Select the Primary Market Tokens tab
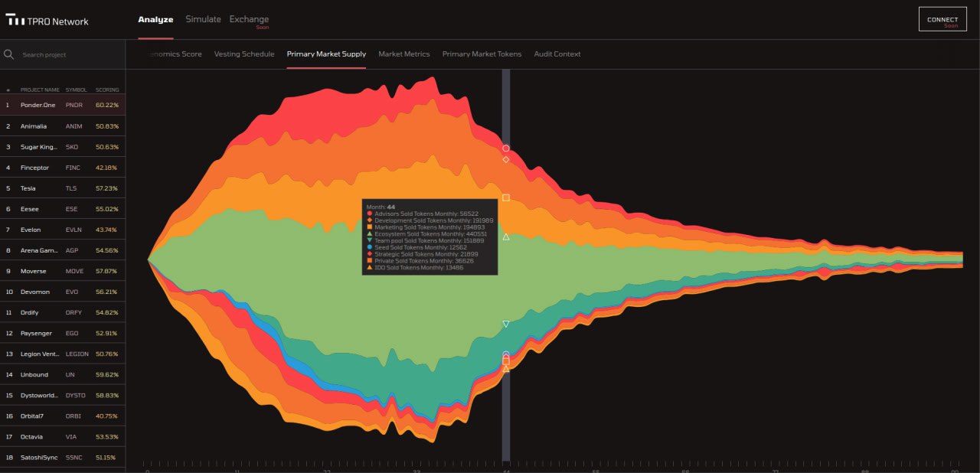The image size is (980, 473). point(482,54)
